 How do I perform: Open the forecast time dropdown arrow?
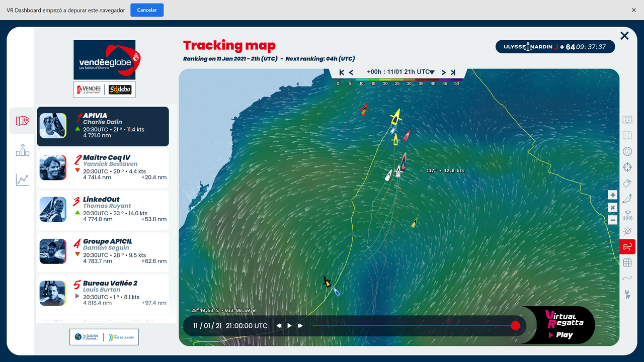(432, 72)
